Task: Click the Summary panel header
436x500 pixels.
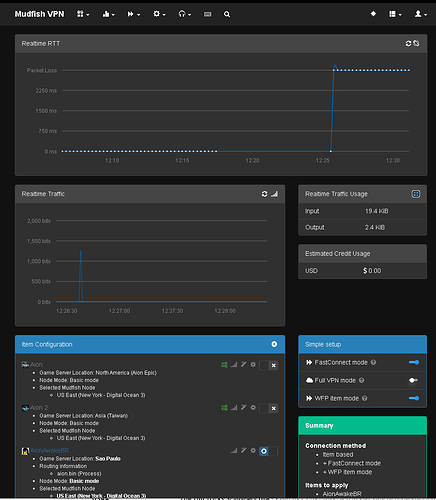Action: pyautogui.click(x=362, y=426)
